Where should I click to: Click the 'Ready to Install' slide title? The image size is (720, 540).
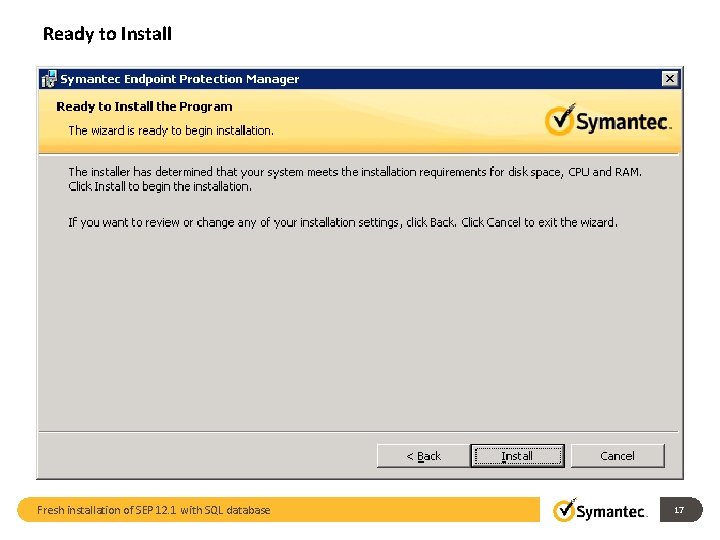pyautogui.click(x=107, y=34)
